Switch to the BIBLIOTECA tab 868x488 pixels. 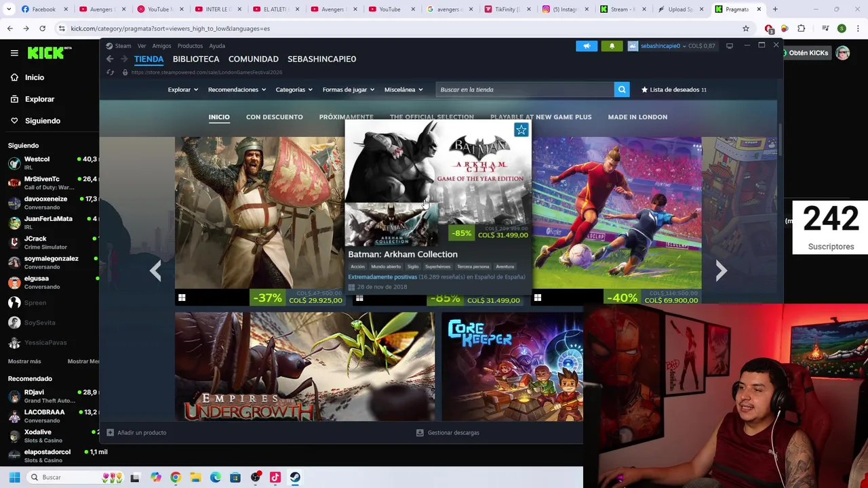point(196,59)
